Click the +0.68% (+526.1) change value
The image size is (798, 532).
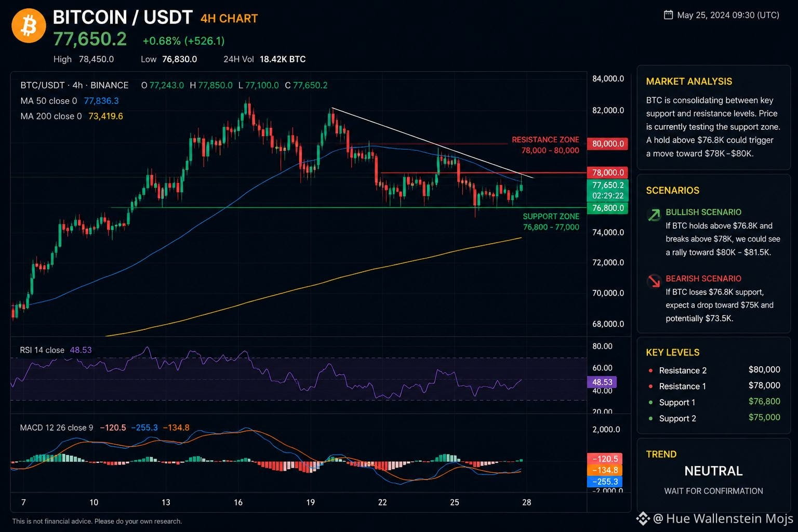click(x=183, y=41)
